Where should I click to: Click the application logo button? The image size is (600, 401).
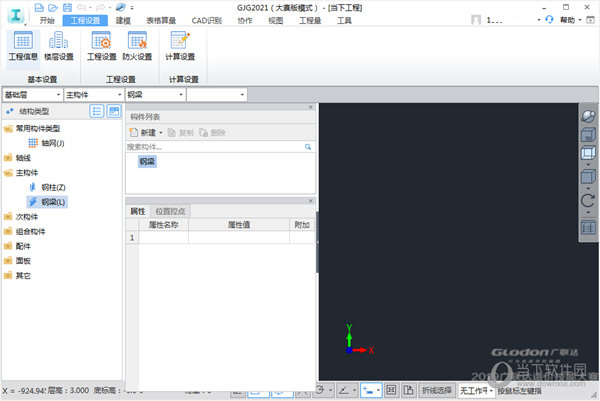[x=16, y=16]
